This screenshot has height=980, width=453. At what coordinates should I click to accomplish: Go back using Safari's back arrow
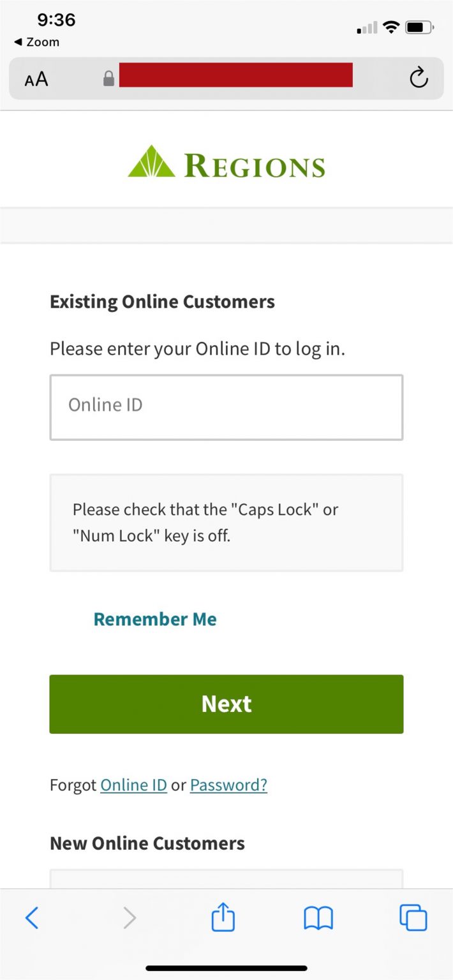tap(32, 918)
